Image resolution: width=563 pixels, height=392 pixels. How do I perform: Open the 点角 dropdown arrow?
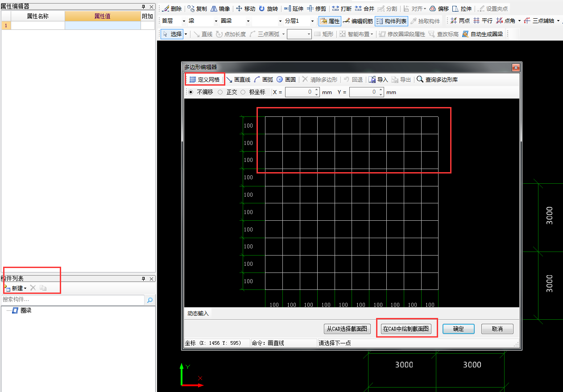point(519,21)
